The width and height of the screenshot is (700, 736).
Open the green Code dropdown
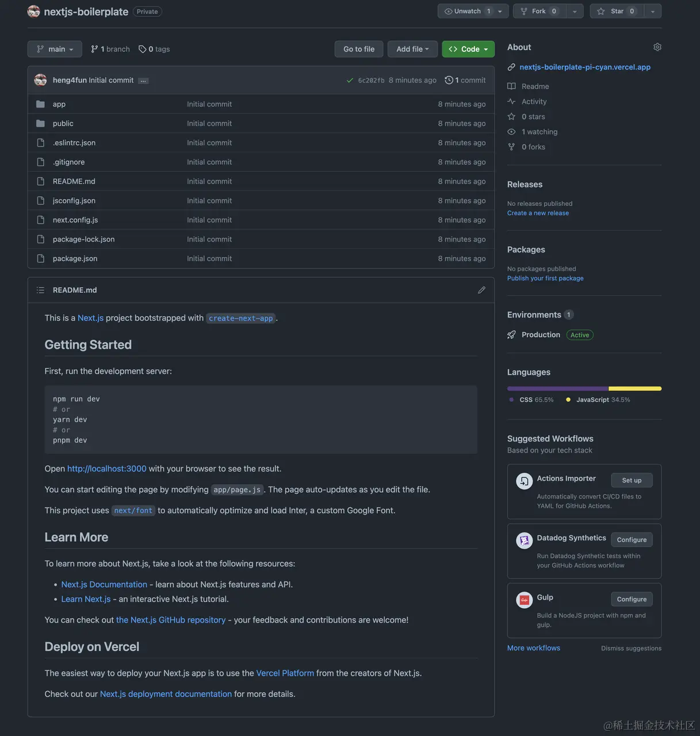pos(468,49)
